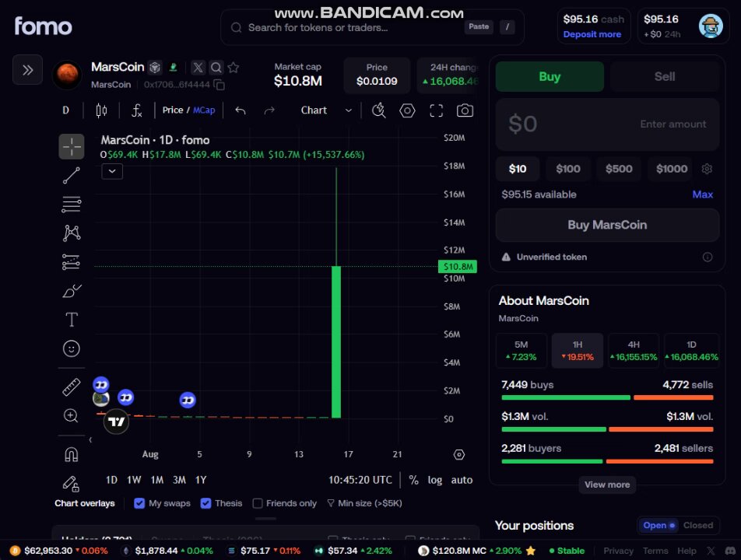Open the indicators fx menu

136,110
